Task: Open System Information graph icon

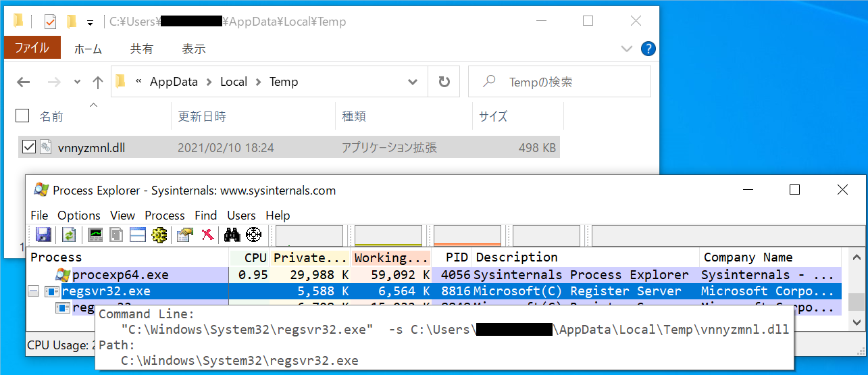Action: [x=96, y=235]
